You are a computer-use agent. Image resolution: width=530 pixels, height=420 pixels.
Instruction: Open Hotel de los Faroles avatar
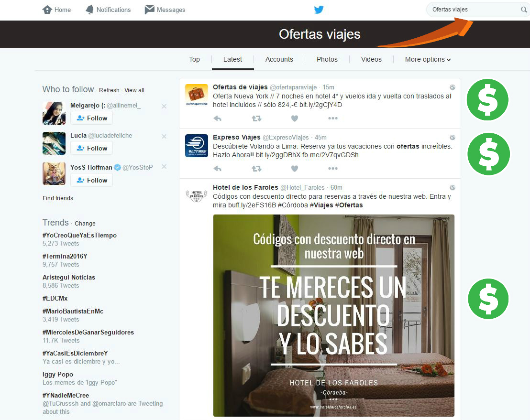[197, 196]
